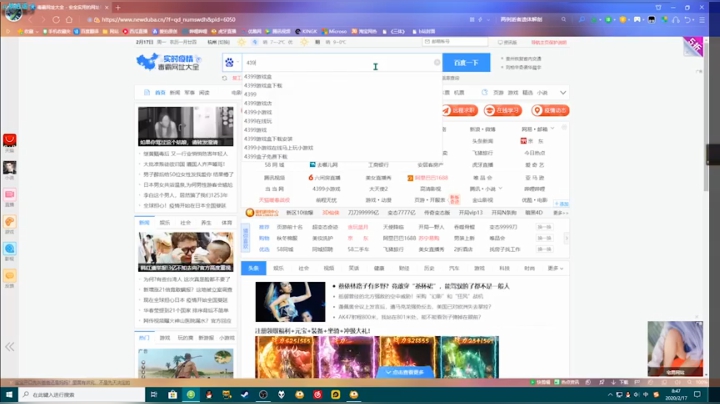Click the undo arrow icon in browser toolbar
This screenshot has width=720, height=404.
tap(688, 20)
